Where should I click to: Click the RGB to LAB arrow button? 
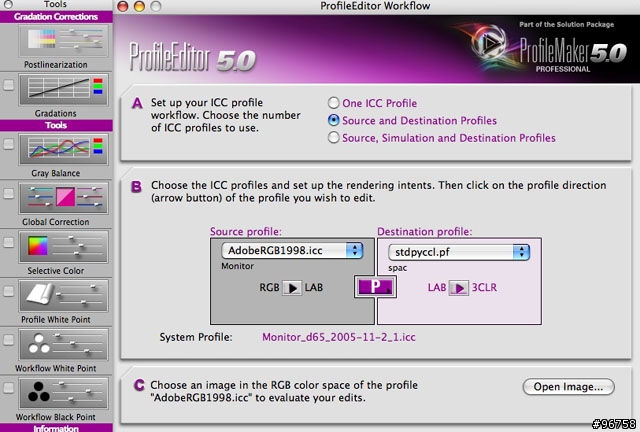[x=292, y=288]
